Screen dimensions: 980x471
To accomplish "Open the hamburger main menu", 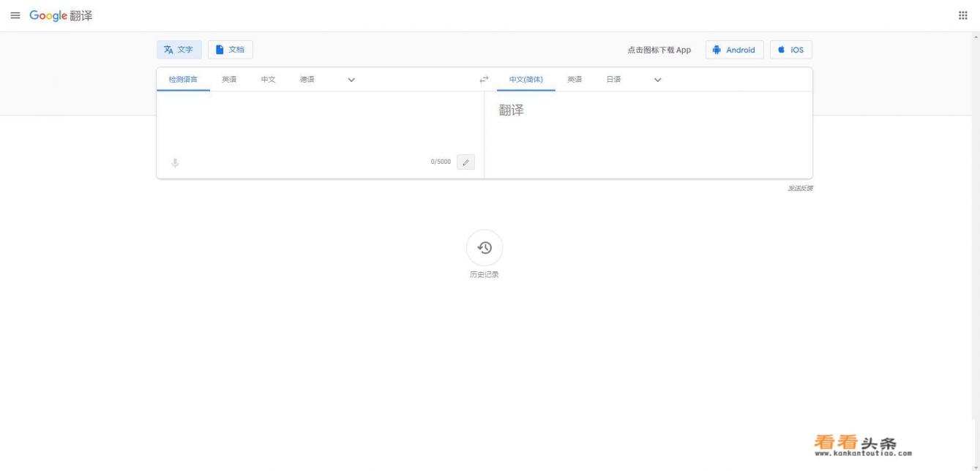I will [15, 16].
